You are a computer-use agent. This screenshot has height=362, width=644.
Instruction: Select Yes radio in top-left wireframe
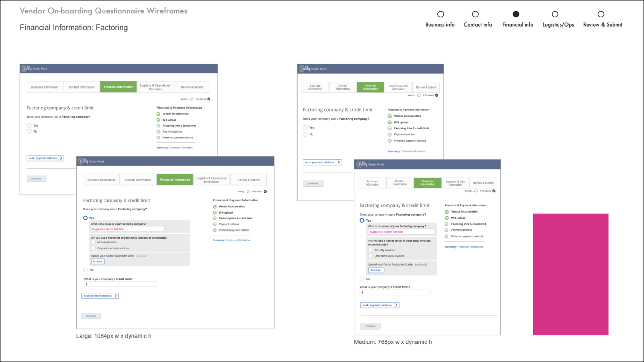coord(29,126)
